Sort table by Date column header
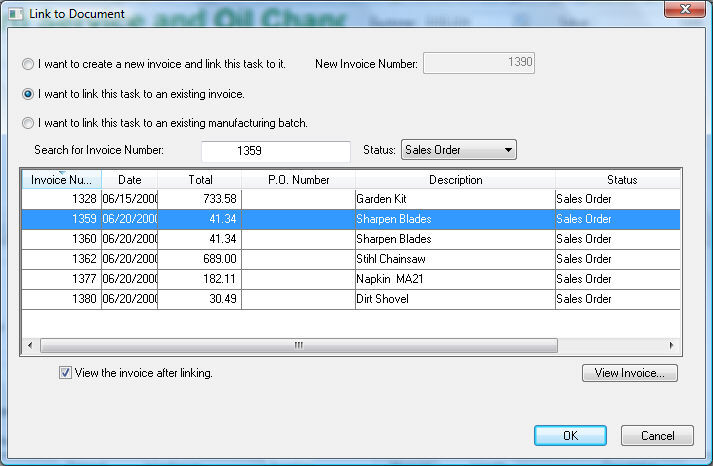This screenshot has width=713, height=466. [x=129, y=180]
